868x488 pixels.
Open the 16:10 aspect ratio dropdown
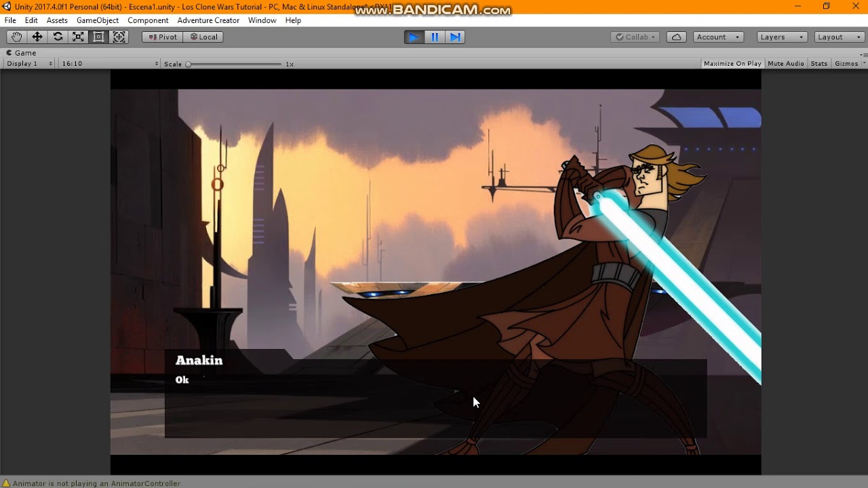pos(109,64)
